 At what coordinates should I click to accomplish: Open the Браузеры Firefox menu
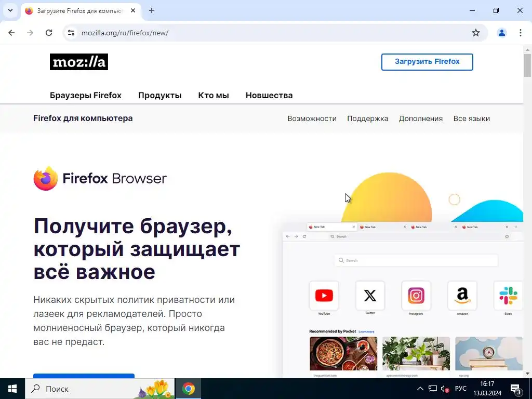pyautogui.click(x=86, y=96)
